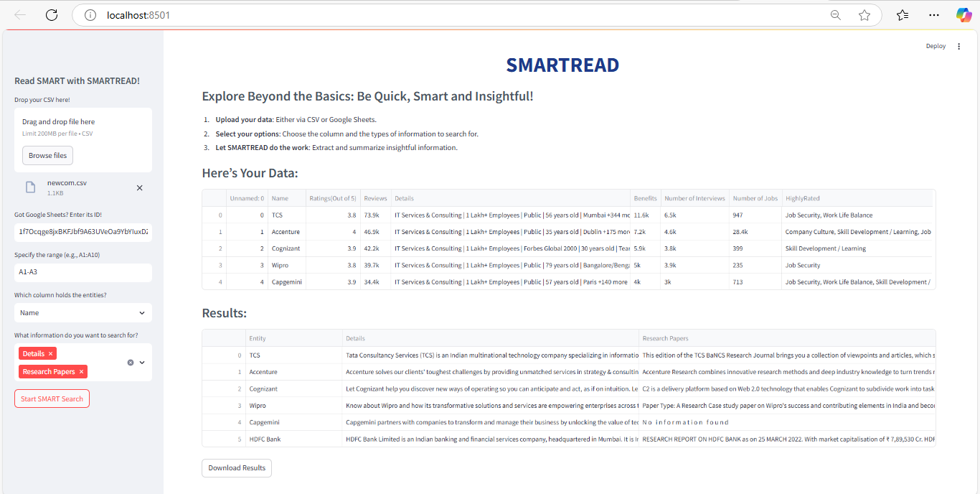Expand the search information multiselect dropdown

click(141, 363)
